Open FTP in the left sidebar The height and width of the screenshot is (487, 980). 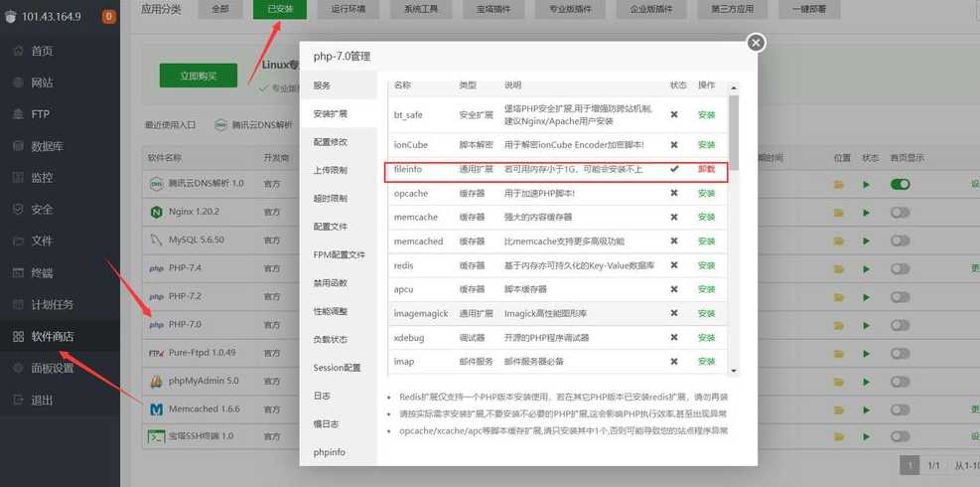pyautogui.click(x=40, y=114)
